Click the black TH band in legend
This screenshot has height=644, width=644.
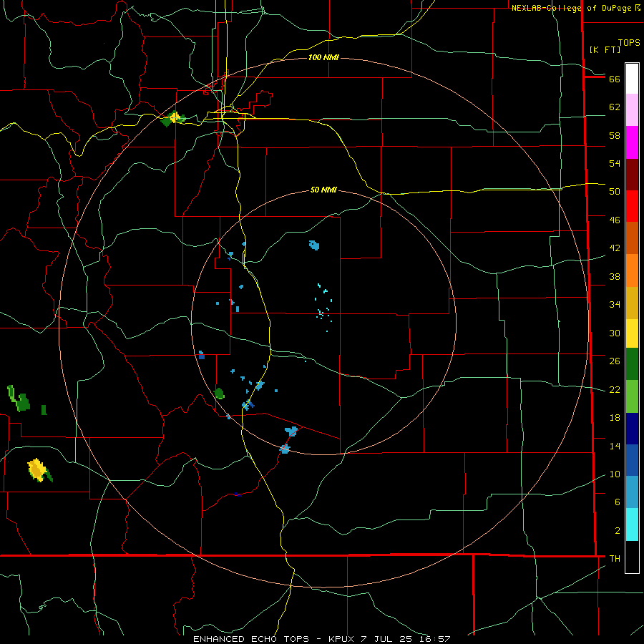point(632,557)
